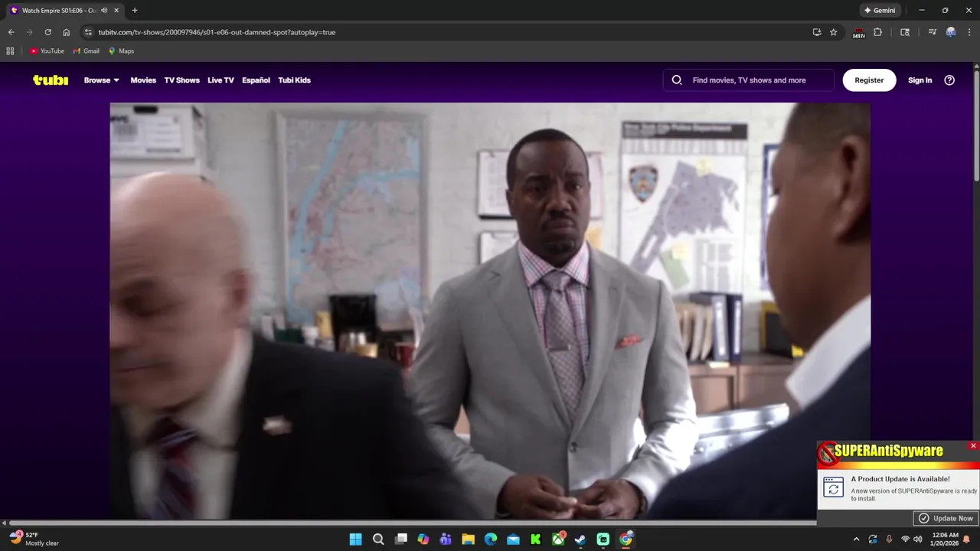The width and height of the screenshot is (980, 551).
Task: Click the sync tray icon
Action: click(873, 540)
